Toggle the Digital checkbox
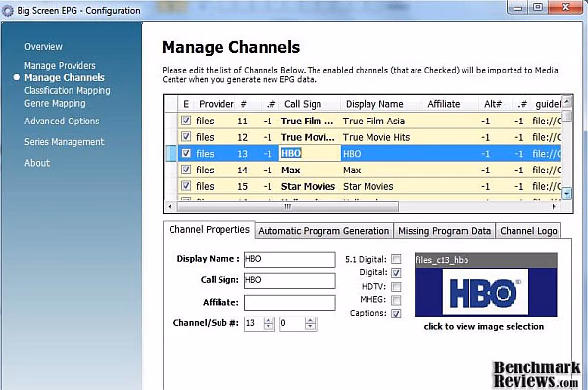The width and height of the screenshot is (588, 390). pyautogui.click(x=396, y=273)
